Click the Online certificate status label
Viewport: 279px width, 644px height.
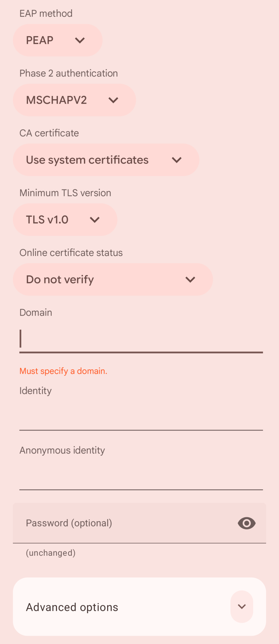[71, 253]
